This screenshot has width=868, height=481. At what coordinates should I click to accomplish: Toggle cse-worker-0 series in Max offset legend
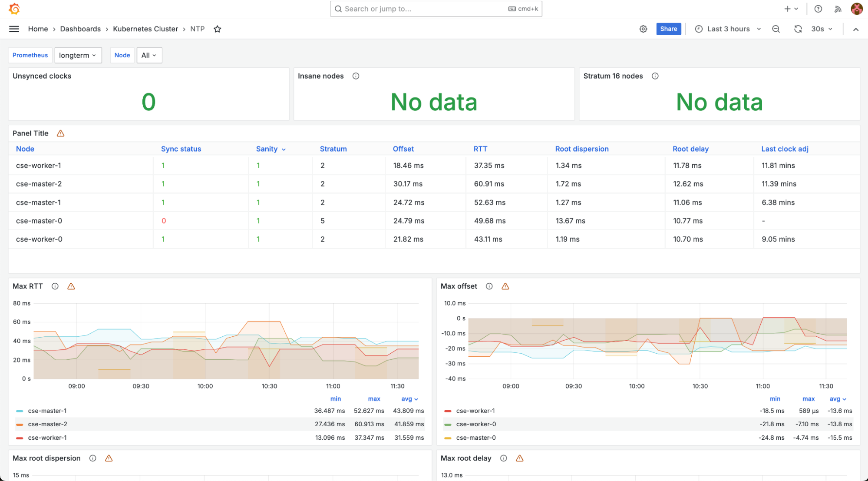click(476, 424)
